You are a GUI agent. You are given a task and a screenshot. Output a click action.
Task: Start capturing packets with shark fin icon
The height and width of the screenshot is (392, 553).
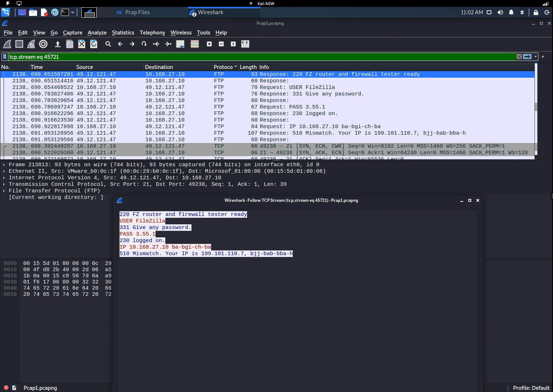[7, 44]
